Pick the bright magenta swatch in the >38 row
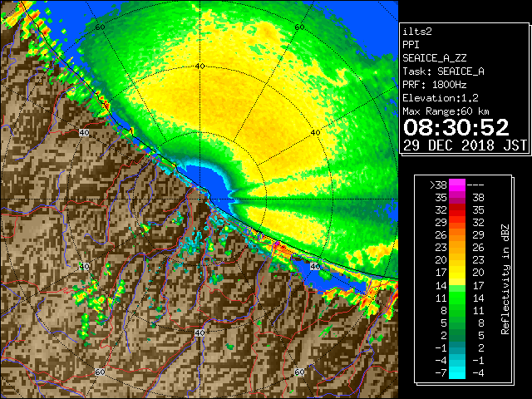This screenshot has width=532, height=399. pyautogui.click(x=457, y=185)
